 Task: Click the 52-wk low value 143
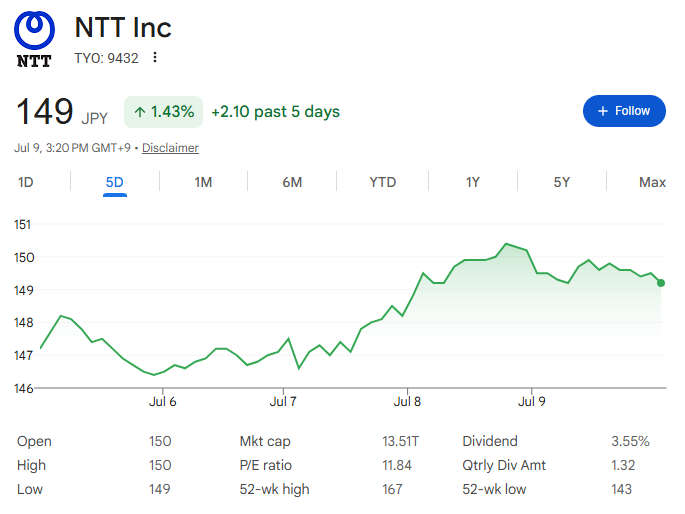pyautogui.click(x=621, y=490)
